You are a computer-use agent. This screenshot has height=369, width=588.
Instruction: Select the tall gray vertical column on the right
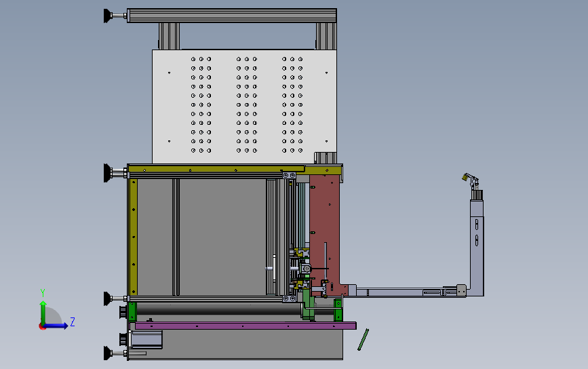click(x=477, y=248)
